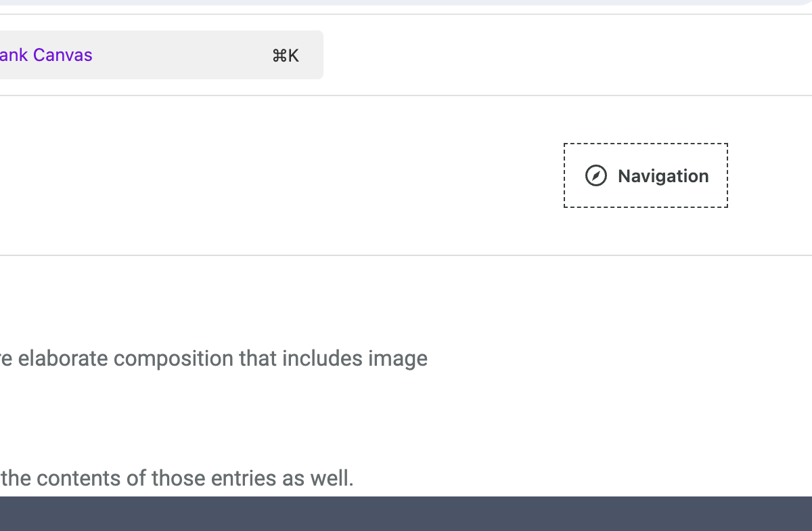Click the word Navigation in the placeholder
This screenshot has height=531, width=812.
point(663,176)
